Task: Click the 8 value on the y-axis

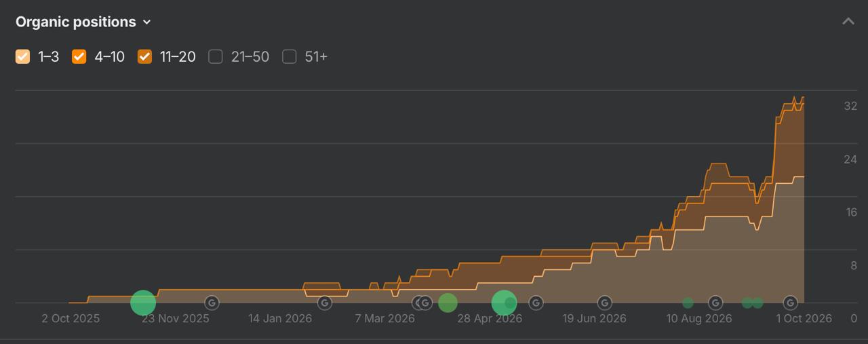Action: tap(854, 265)
